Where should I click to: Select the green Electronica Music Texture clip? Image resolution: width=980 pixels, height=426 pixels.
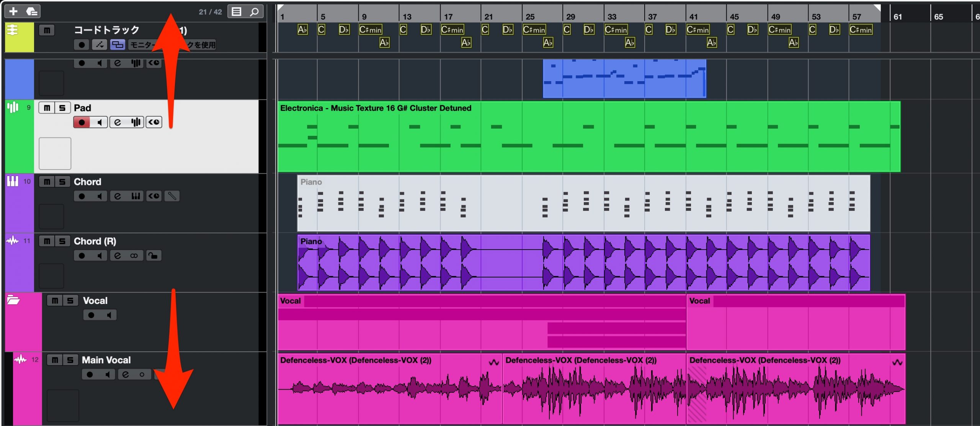click(x=589, y=137)
